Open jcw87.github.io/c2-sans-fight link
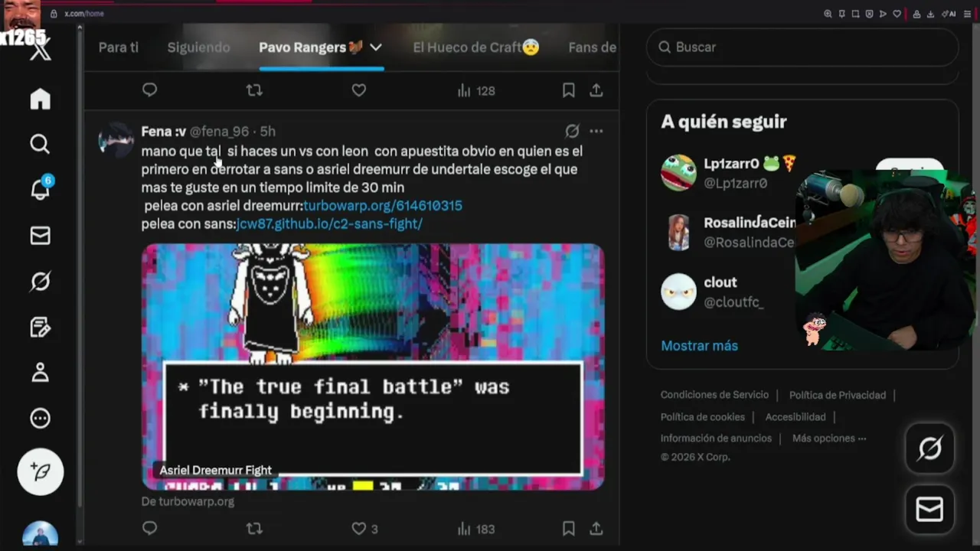The height and width of the screenshot is (551, 980). 329,224
